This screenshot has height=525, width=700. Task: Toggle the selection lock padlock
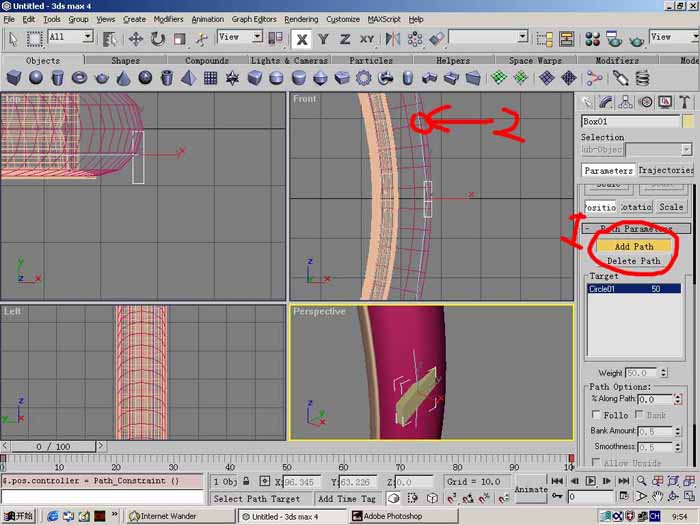pos(246,481)
